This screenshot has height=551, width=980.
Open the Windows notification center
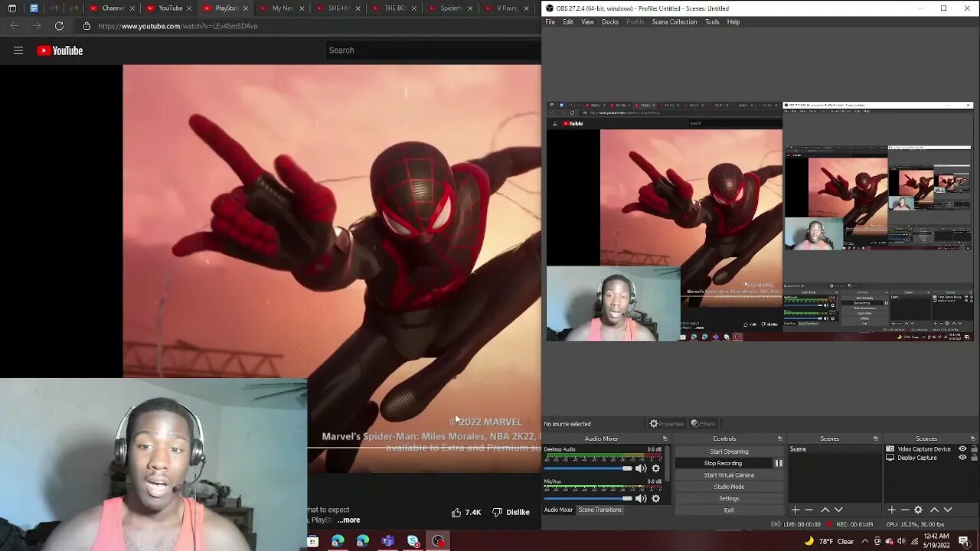[x=964, y=541]
